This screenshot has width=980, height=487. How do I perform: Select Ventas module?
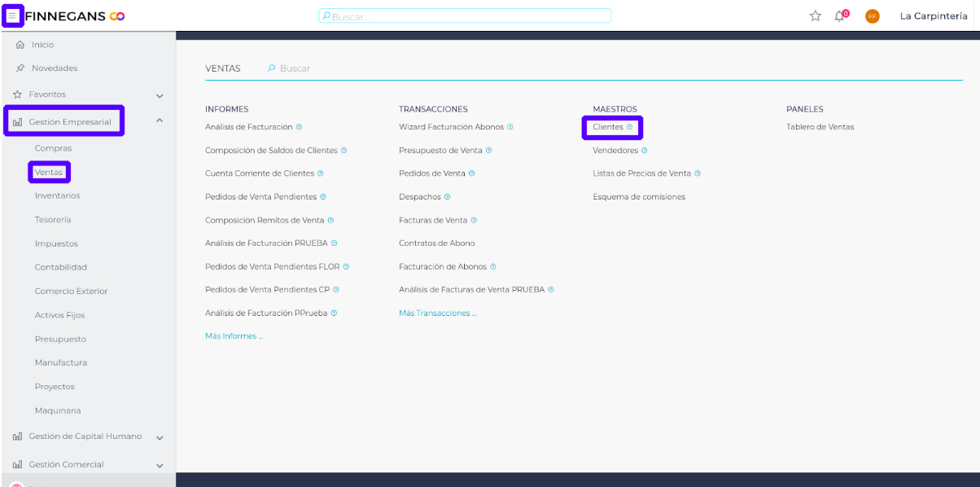click(49, 172)
